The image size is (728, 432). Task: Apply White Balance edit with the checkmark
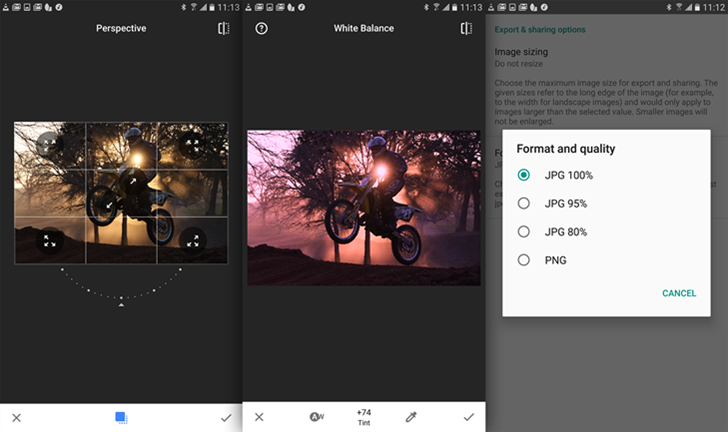[469, 417]
